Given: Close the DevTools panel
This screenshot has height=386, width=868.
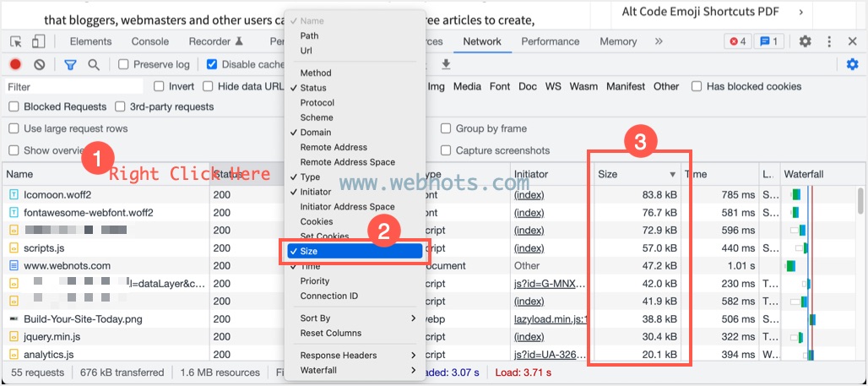Looking at the screenshot, I should point(853,41).
